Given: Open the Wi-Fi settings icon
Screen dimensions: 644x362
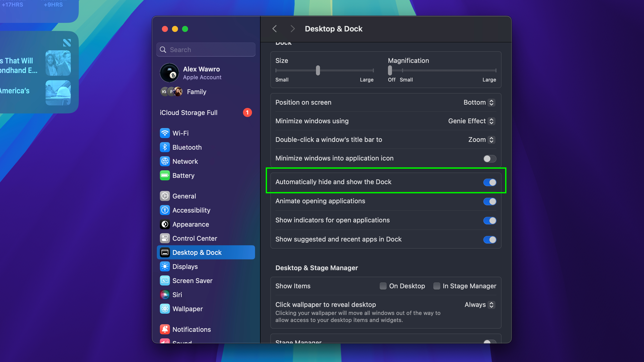Looking at the screenshot, I should (165, 133).
